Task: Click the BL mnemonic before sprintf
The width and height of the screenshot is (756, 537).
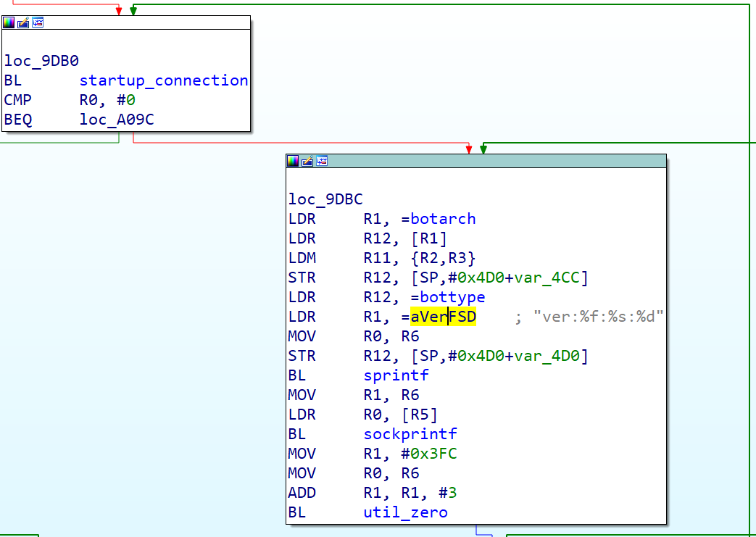Action: tap(297, 375)
